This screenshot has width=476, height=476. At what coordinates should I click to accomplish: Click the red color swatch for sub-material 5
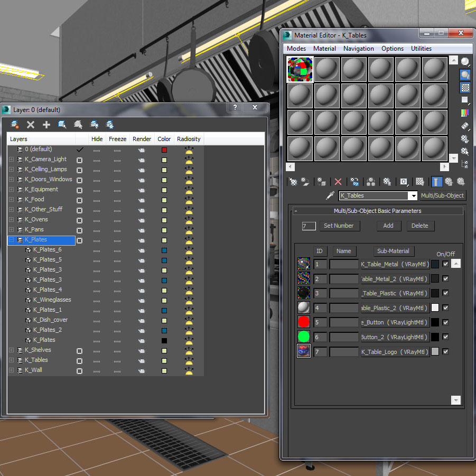coord(303,322)
